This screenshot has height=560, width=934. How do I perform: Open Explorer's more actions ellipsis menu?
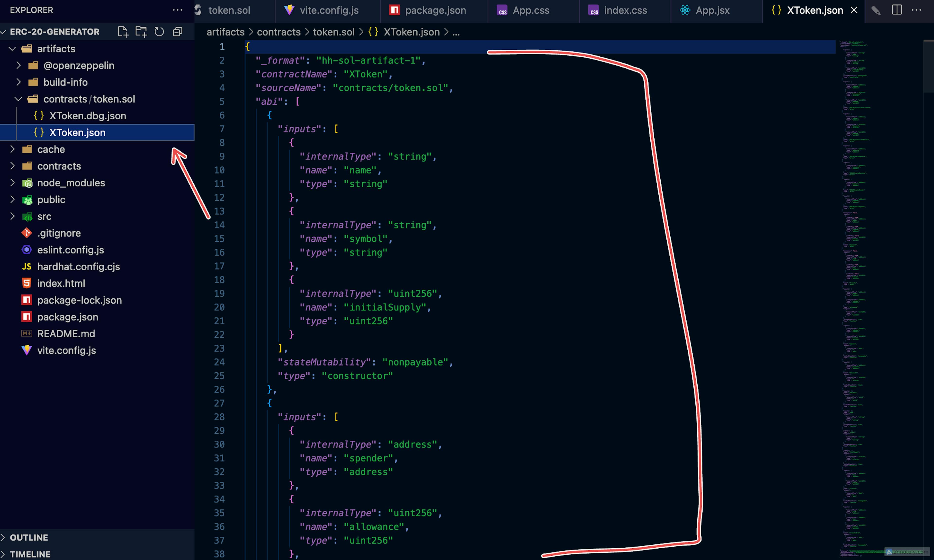coord(178,10)
